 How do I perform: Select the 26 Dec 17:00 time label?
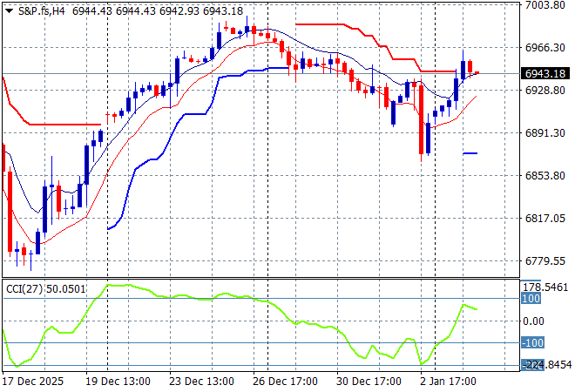coord(285,382)
